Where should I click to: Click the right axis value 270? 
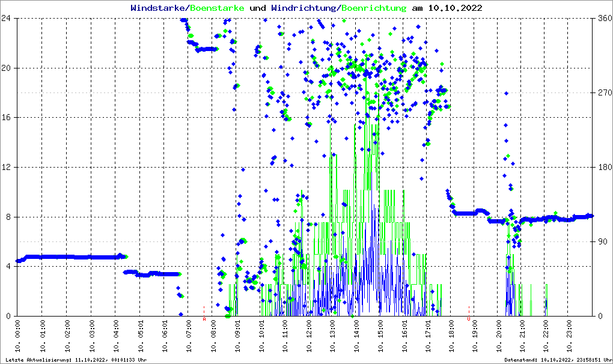[x=605, y=93]
